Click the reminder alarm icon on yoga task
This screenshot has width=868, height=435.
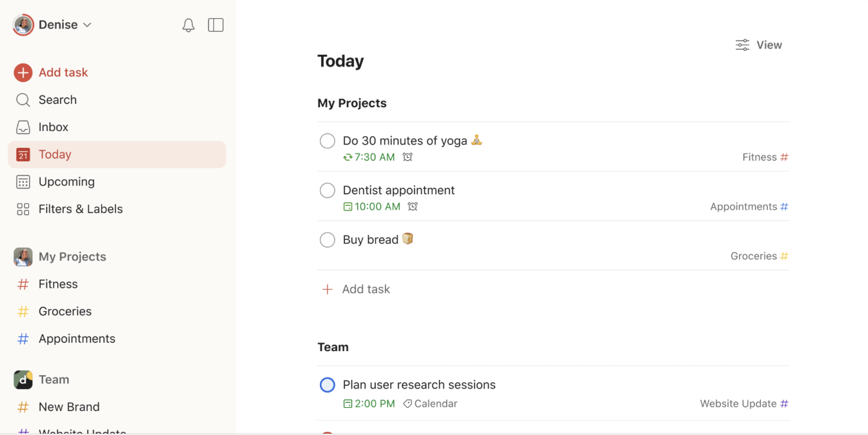pos(408,157)
